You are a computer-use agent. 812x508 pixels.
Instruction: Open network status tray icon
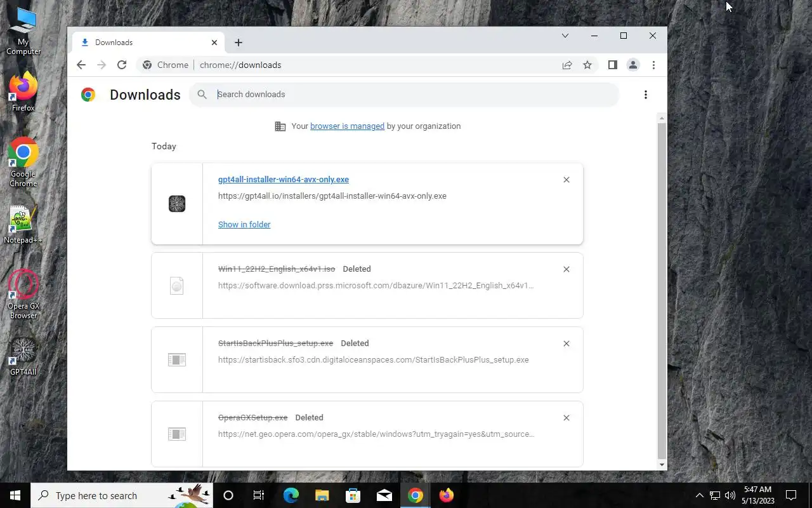click(x=715, y=495)
